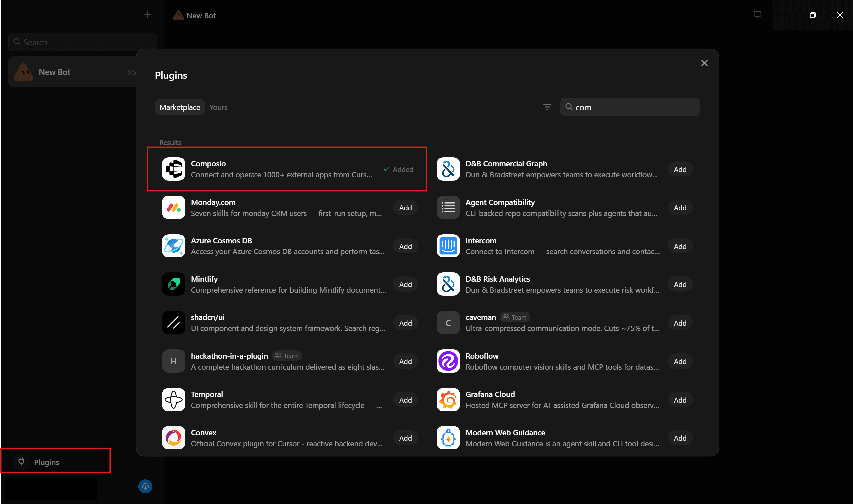Image resolution: width=853 pixels, height=504 pixels.
Task: Click the sidebar Search field
Action: click(83, 42)
